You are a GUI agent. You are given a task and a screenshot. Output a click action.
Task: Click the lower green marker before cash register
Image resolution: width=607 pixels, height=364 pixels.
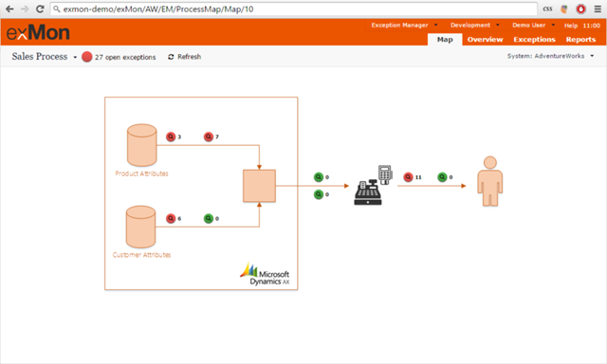tap(319, 194)
